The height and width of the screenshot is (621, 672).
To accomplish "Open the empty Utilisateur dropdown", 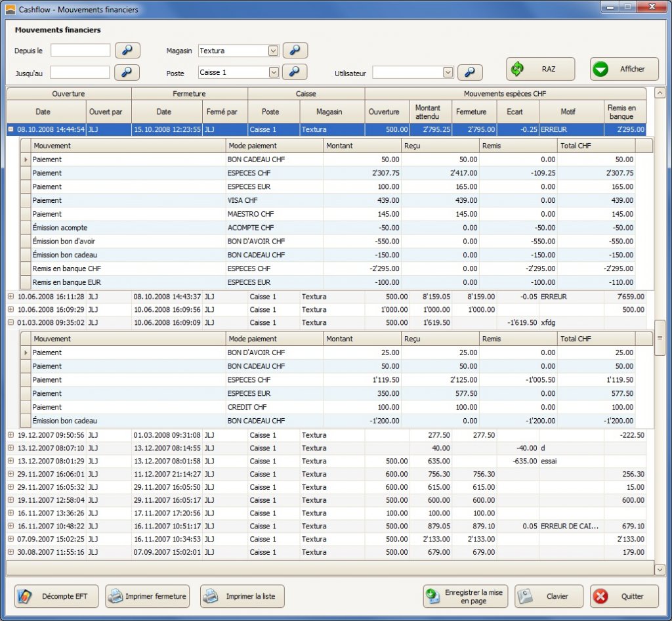I will click(448, 73).
